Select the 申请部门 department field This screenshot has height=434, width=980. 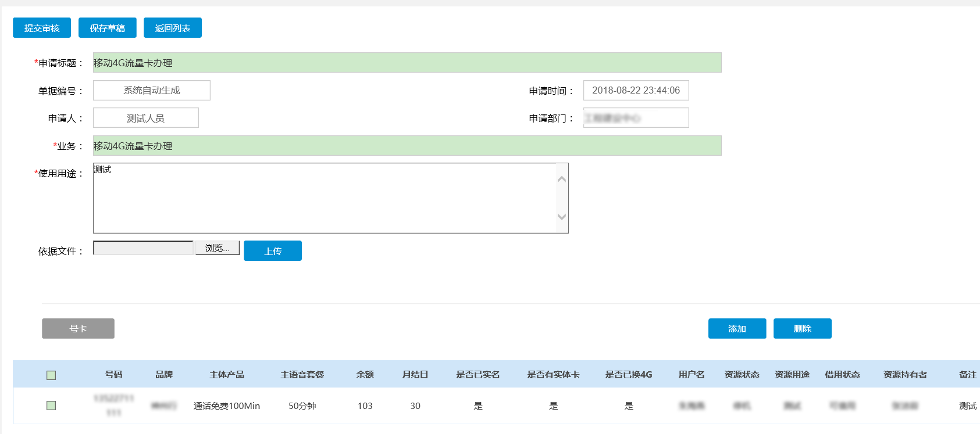click(x=636, y=118)
